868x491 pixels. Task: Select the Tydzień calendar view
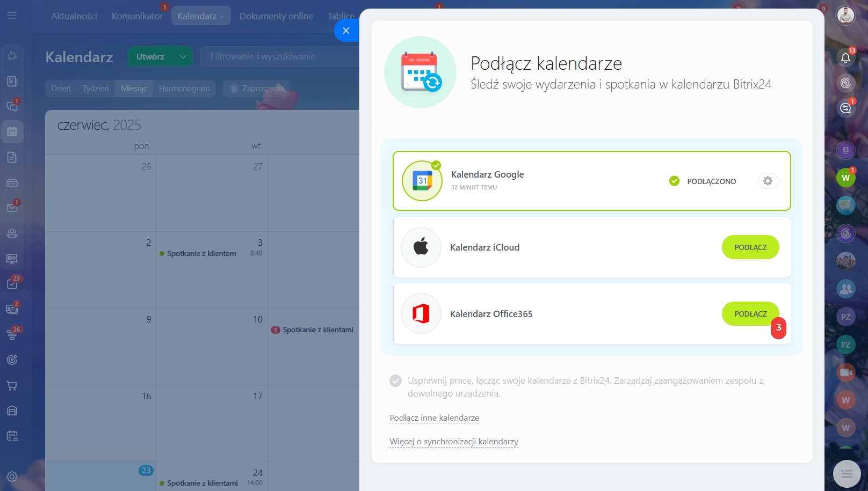click(96, 89)
